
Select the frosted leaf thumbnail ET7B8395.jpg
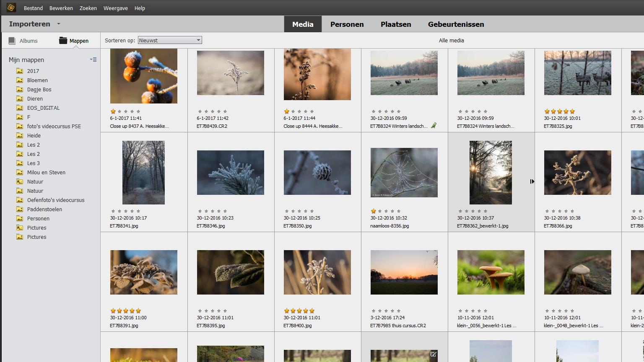click(x=230, y=272)
